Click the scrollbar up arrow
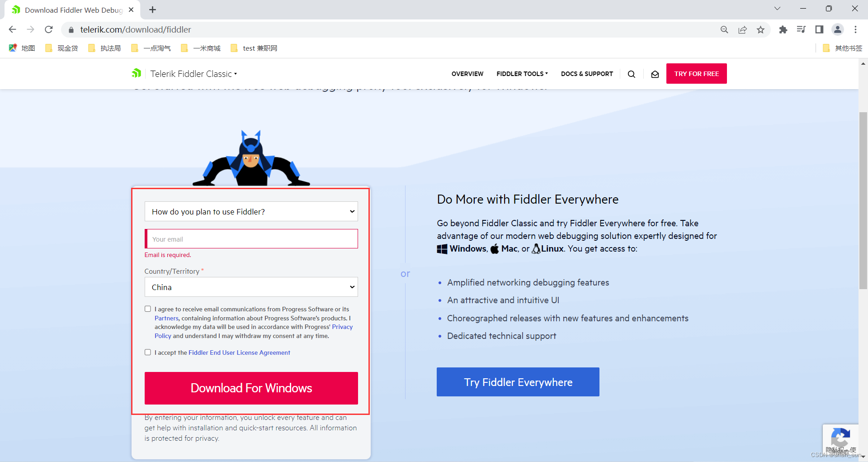 coord(863,63)
